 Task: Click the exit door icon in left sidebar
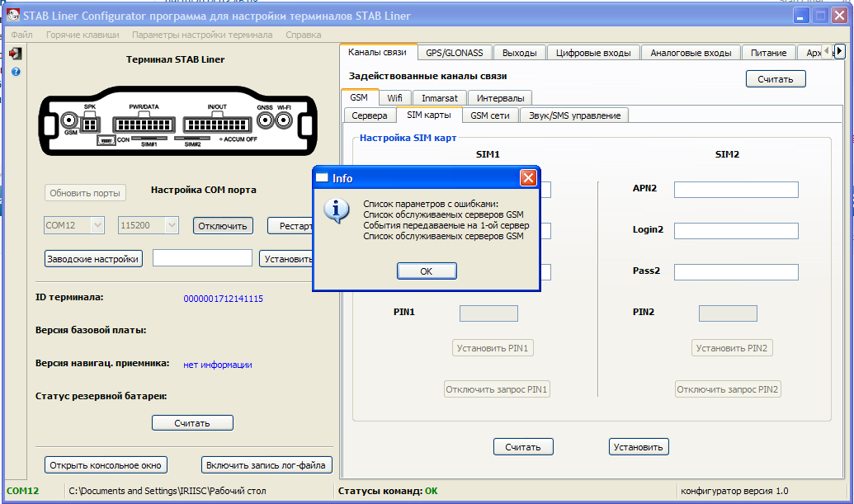point(15,54)
